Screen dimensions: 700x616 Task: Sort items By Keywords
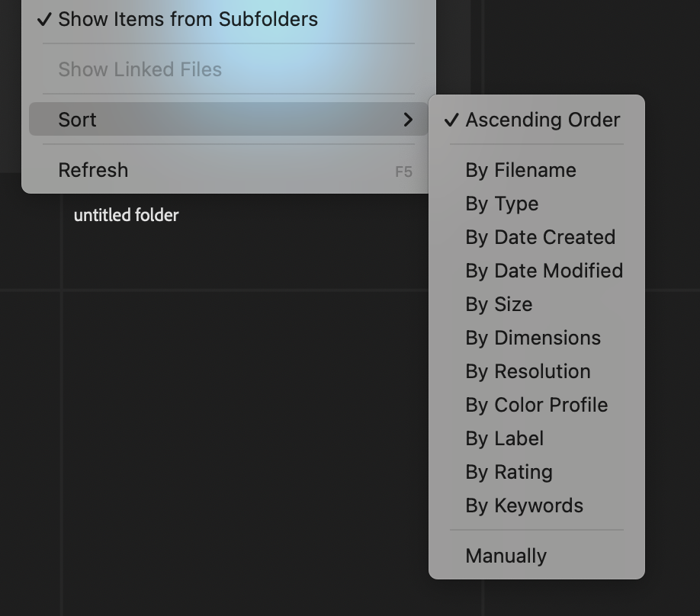pyautogui.click(x=524, y=505)
